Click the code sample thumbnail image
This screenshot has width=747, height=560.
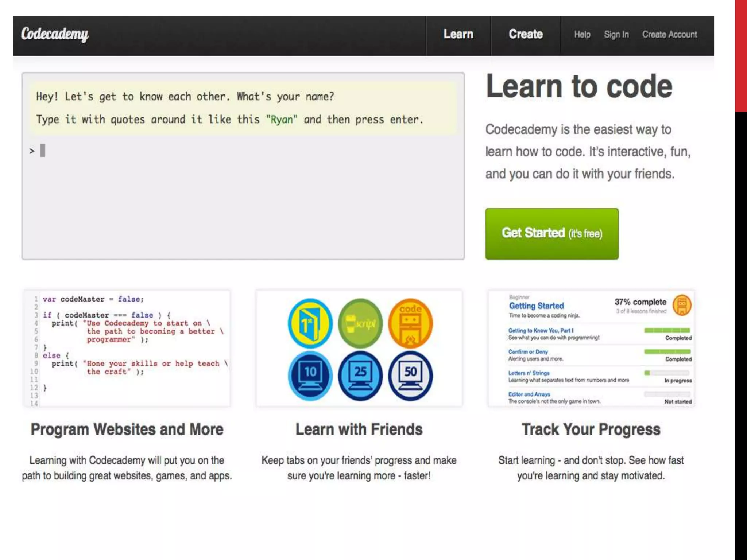coord(127,348)
